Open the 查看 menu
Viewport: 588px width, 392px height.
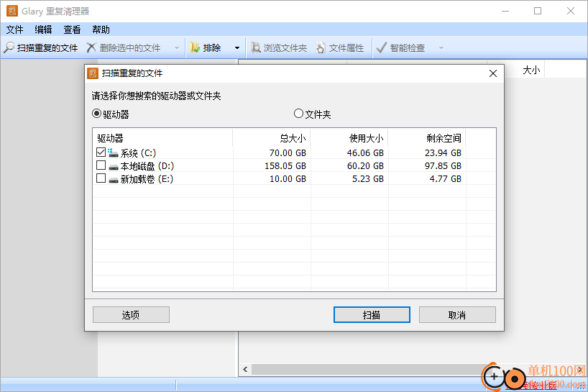[72, 29]
